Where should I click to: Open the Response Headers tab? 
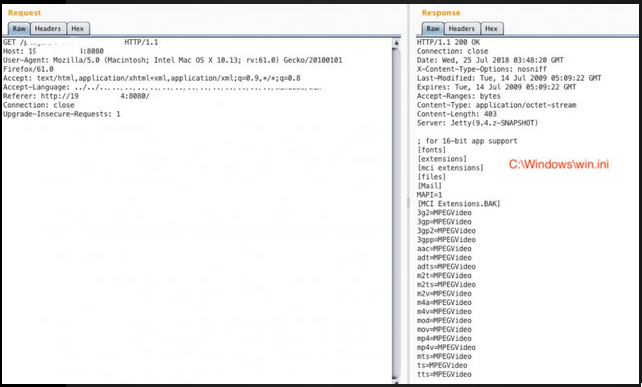tap(462, 29)
